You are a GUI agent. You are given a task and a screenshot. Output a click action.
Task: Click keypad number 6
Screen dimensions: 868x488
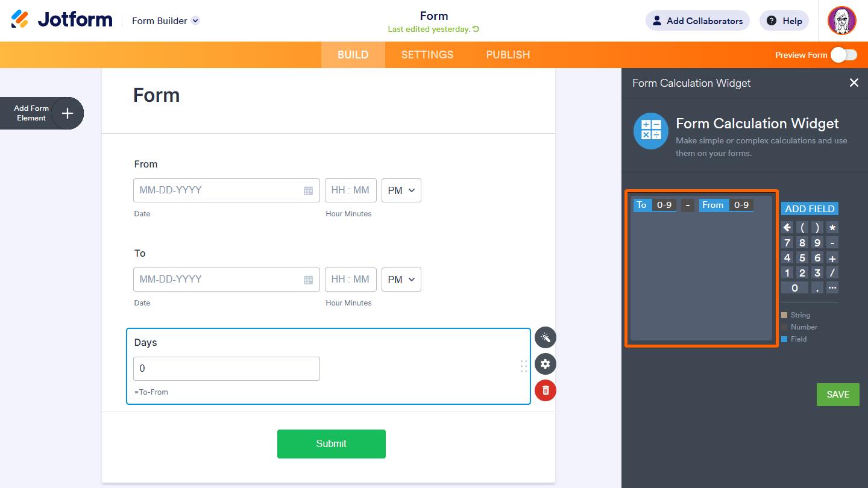817,258
